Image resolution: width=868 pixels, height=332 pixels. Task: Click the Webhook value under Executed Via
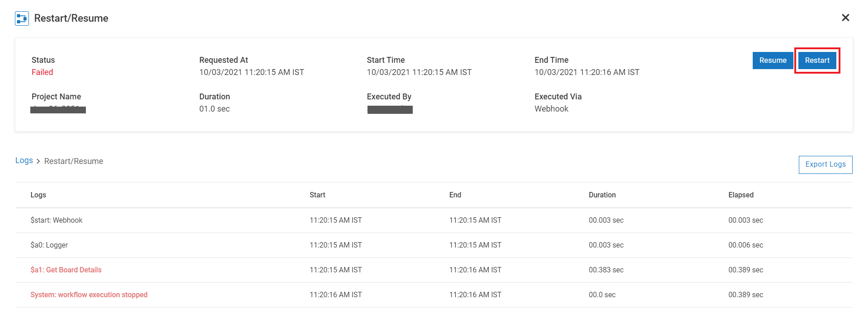pos(552,109)
